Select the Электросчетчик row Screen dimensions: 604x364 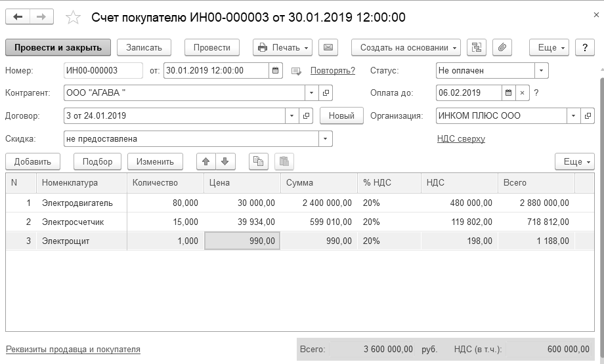tap(299, 222)
